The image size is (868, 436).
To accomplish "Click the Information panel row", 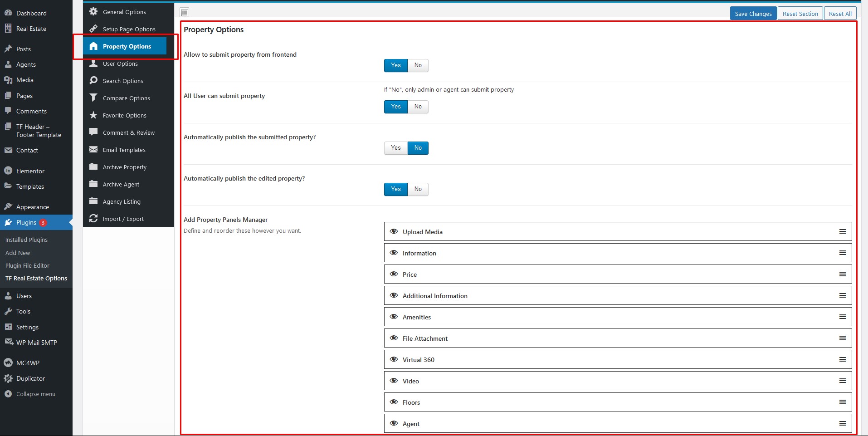I will coord(618,253).
